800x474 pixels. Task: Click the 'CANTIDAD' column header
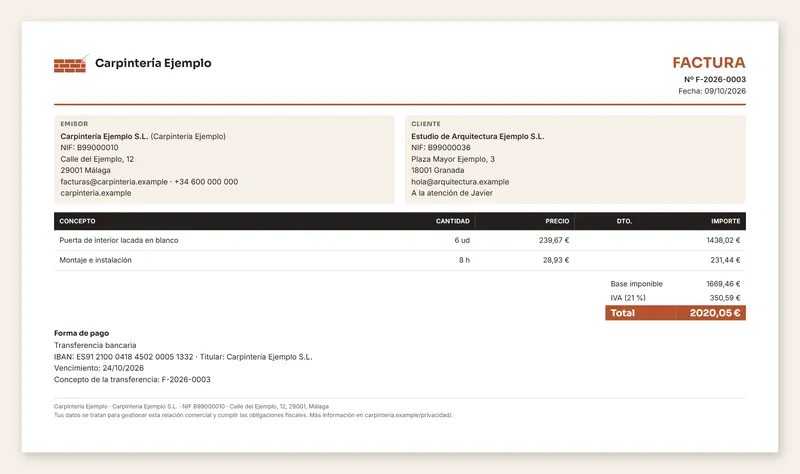point(452,221)
